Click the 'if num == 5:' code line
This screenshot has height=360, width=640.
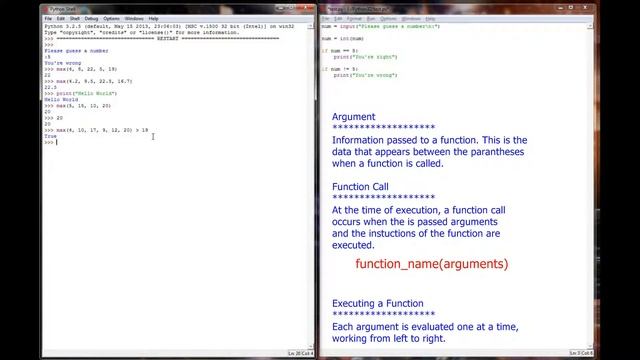point(340,51)
